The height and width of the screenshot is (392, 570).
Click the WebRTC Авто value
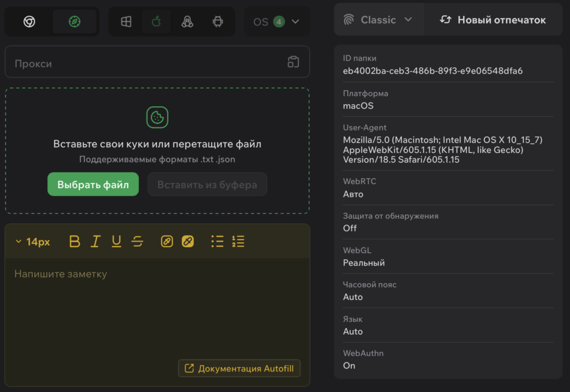[353, 194]
